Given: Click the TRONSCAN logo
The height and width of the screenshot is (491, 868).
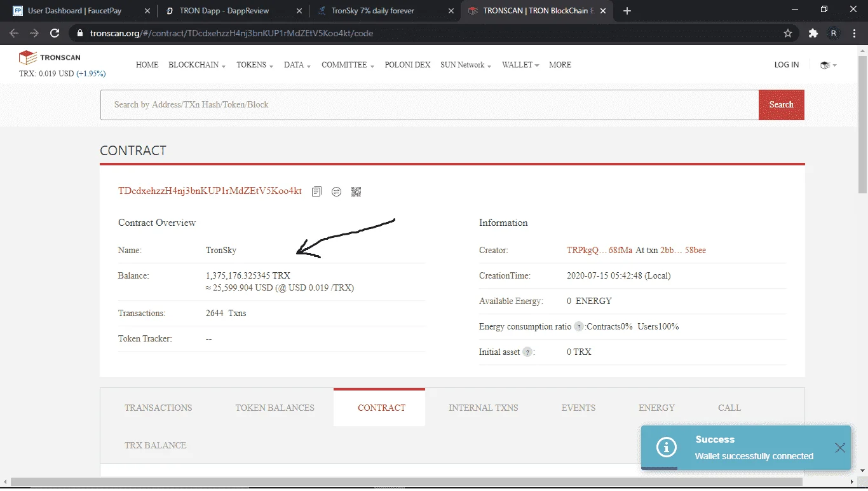Looking at the screenshot, I should point(50,58).
